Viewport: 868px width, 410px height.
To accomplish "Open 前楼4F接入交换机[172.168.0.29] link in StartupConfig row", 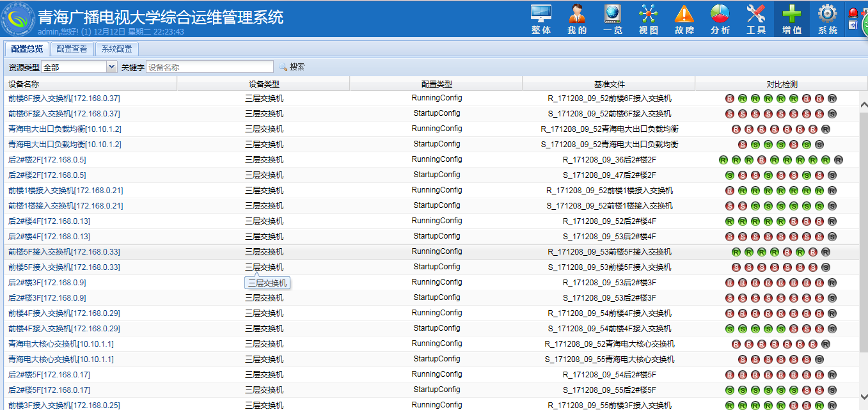I will click(x=64, y=329).
